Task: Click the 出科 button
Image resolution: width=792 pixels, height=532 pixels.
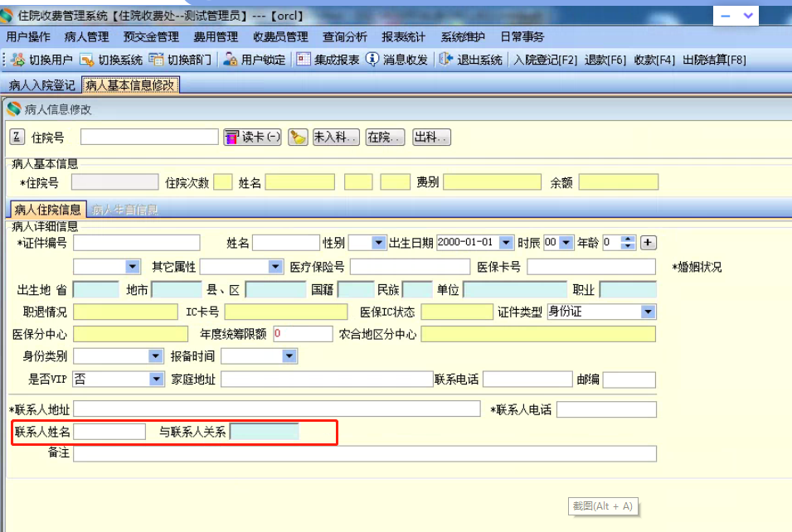Action: 431,137
